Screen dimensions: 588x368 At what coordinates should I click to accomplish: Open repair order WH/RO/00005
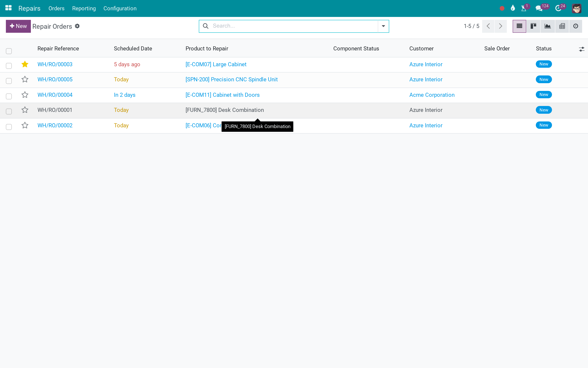coord(55,79)
